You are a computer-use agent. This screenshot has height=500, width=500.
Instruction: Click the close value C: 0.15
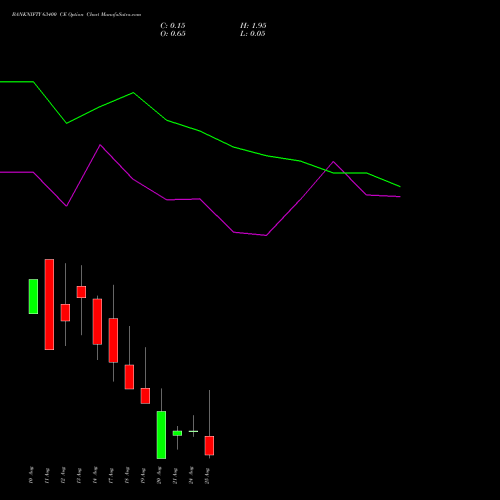click(x=173, y=26)
